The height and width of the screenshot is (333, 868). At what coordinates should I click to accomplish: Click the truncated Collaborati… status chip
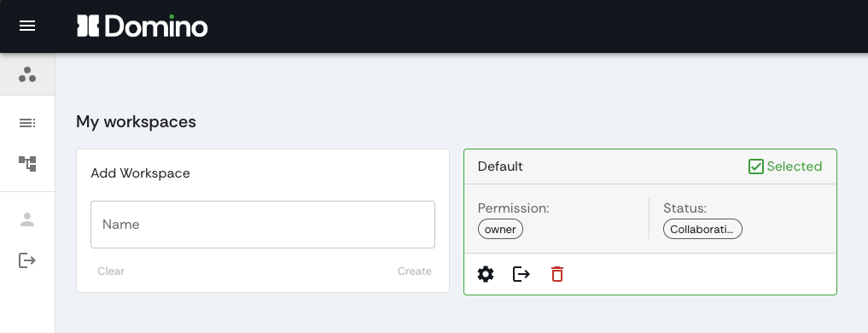point(702,230)
